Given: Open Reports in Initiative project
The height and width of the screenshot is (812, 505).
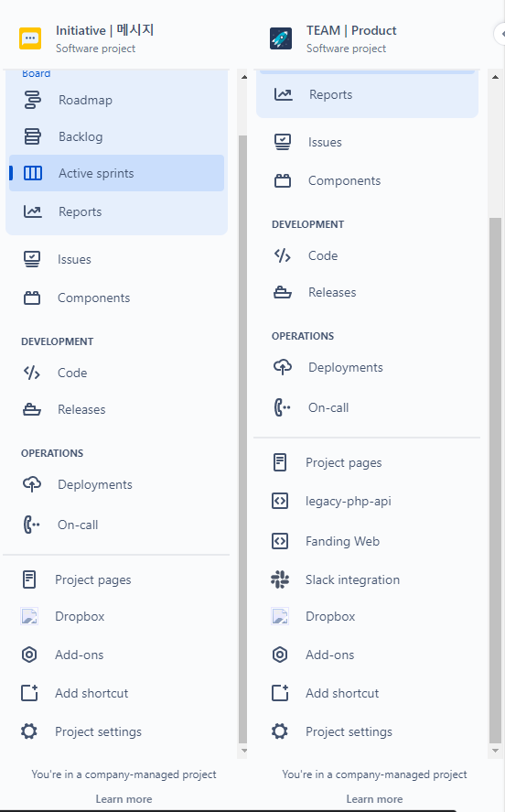Looking at the screenshot, I should [x=116, y=211].
